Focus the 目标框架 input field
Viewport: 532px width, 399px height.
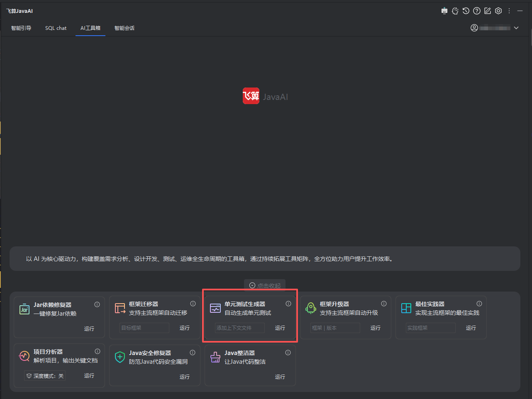coord(144,328)
